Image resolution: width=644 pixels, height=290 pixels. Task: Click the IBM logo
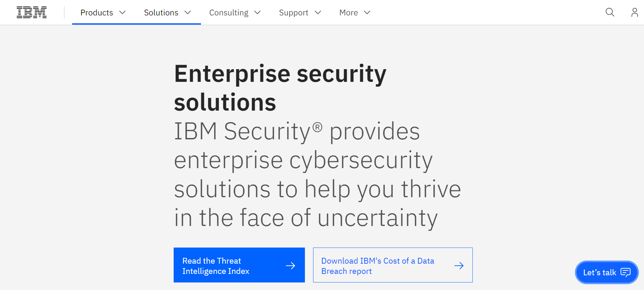point(32,12)
